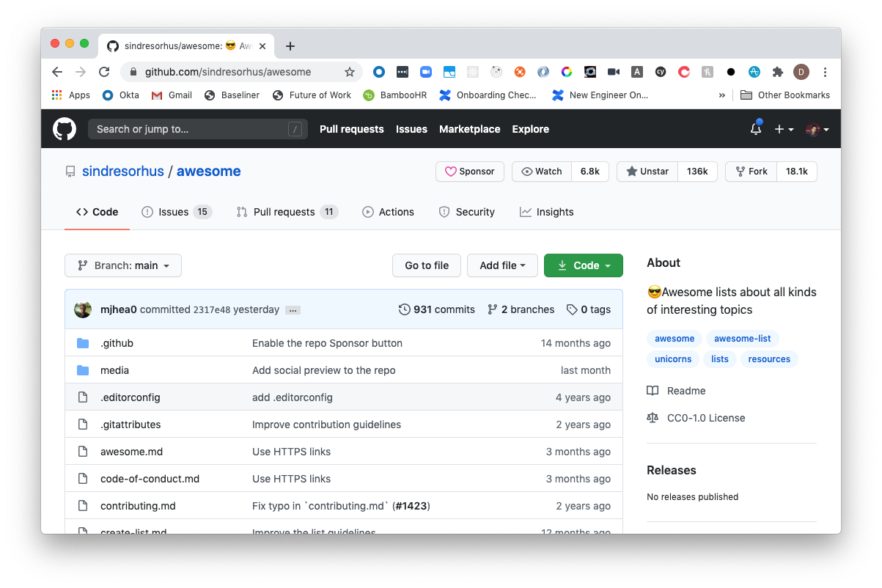
Task: Open the Security tab
Action: tap(466, 212)
